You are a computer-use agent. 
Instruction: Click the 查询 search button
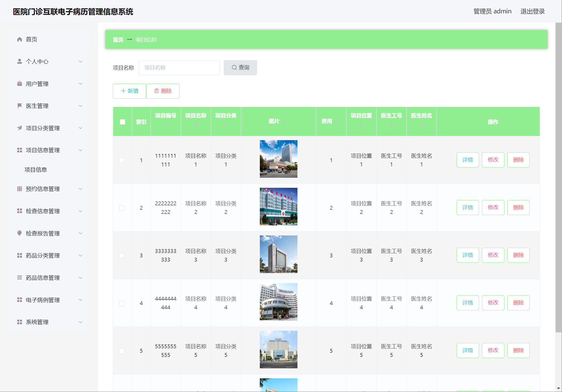point(240,68)
